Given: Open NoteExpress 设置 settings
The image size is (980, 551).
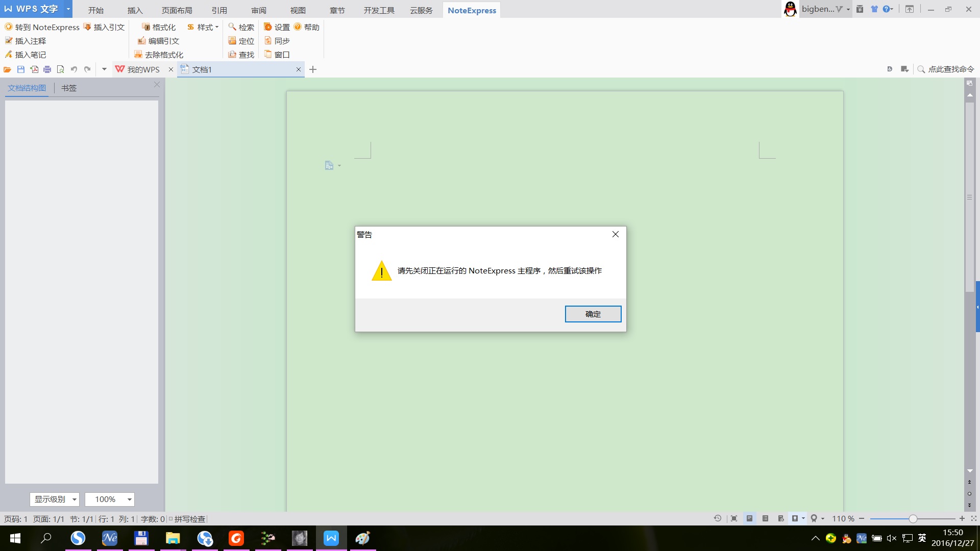Looking at the screenshot, I should [x=277, y=27].
